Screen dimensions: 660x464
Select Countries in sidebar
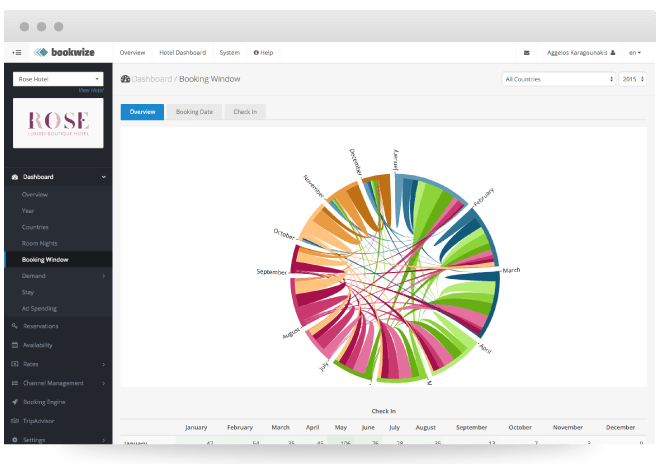pyautogui.click(x=35, y=227)
